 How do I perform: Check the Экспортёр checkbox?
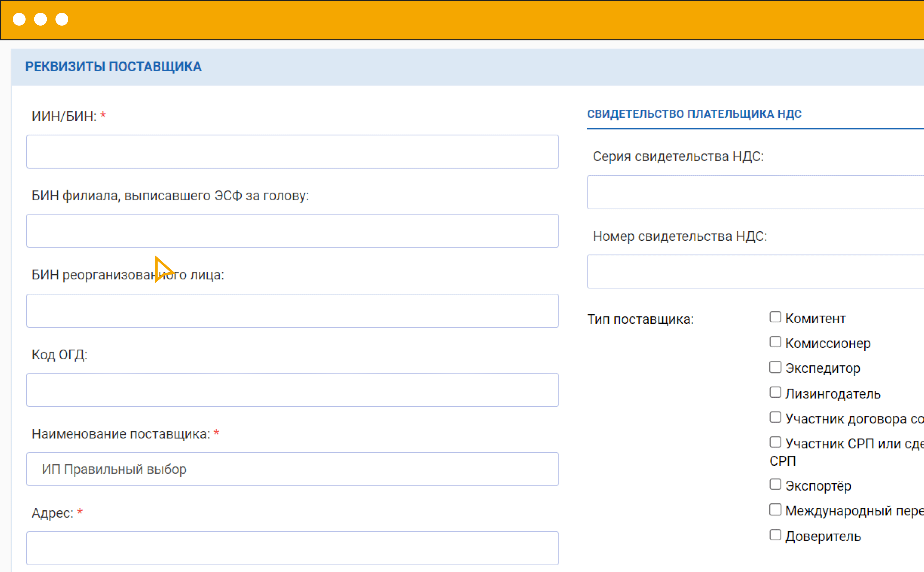(x=775, y=484)
